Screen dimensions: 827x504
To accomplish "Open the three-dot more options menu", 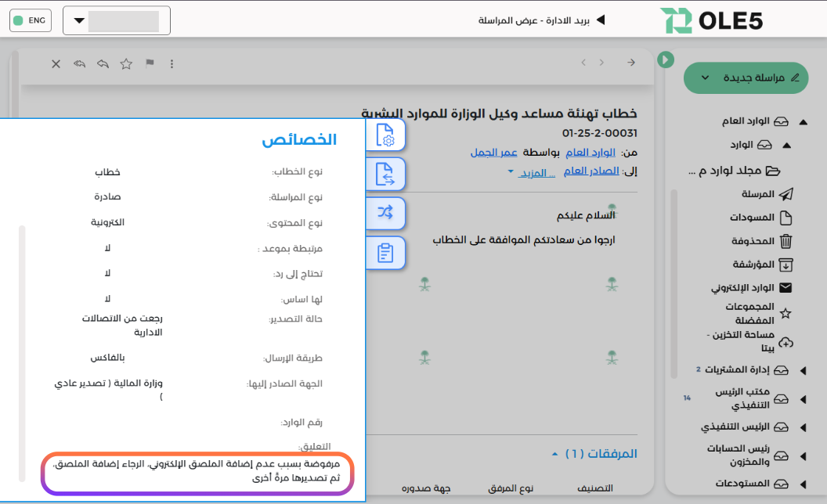I will pyautogui.click(x=172, y=64).
